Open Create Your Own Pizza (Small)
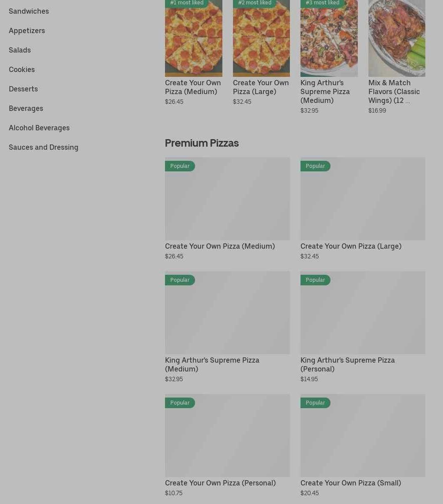Image resolution: width=443 pixels, height=504 pixels. point(350,483)
